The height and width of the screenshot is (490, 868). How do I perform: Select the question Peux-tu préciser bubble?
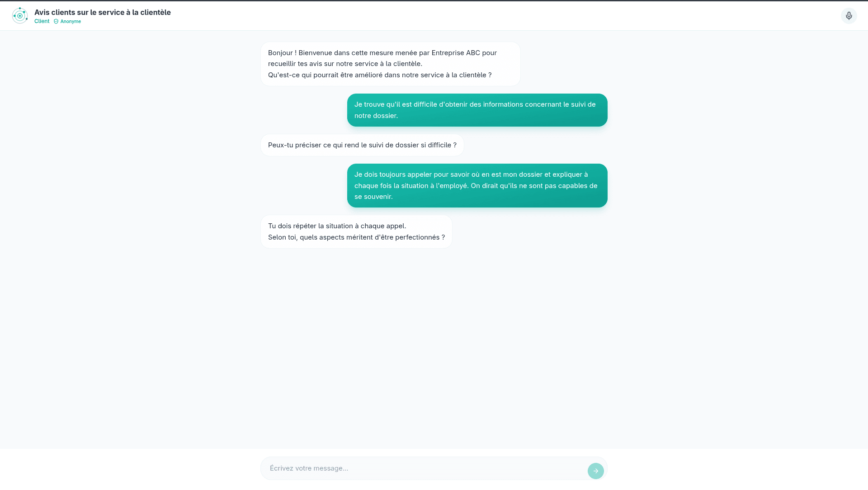362,145
